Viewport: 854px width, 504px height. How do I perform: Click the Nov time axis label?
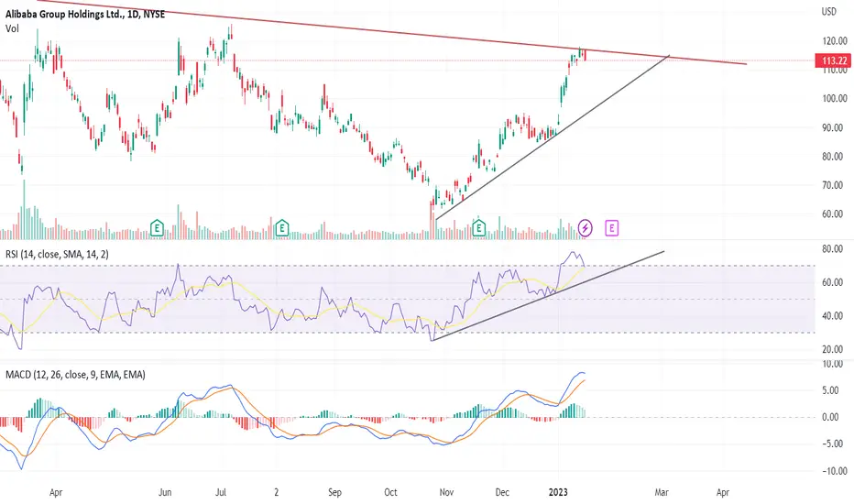click(446, 493)
